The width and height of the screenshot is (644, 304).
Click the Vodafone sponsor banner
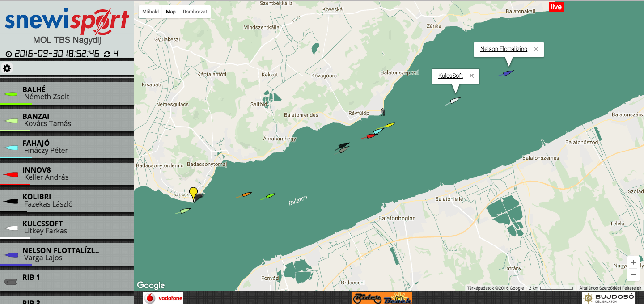(x=163, y=298)
